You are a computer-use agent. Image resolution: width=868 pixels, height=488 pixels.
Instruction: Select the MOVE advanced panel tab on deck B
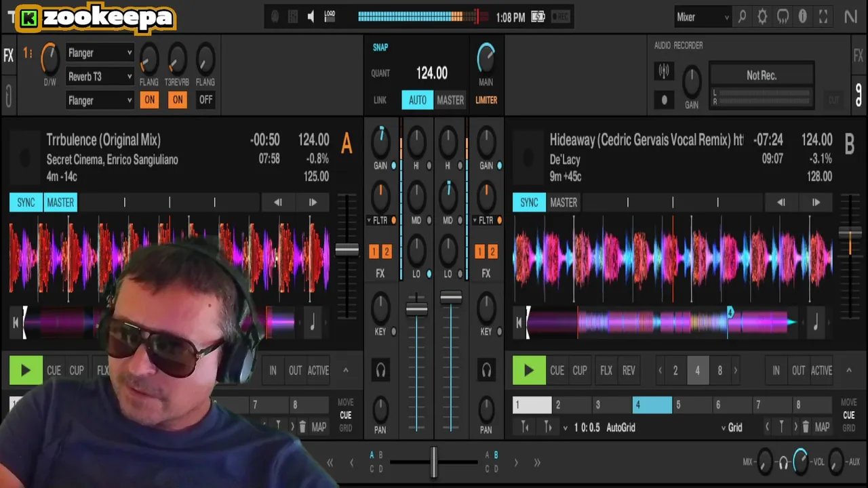[848, 403]
